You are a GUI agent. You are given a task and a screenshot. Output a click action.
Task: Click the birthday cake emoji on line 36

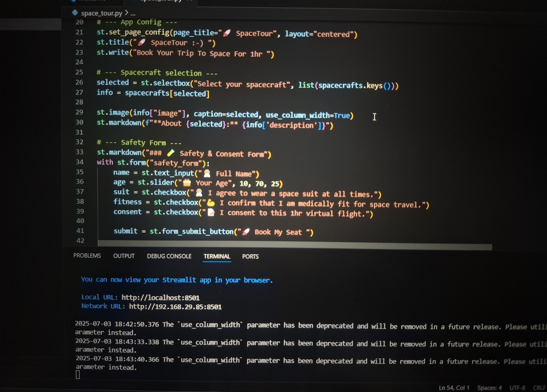pos(187,183)
